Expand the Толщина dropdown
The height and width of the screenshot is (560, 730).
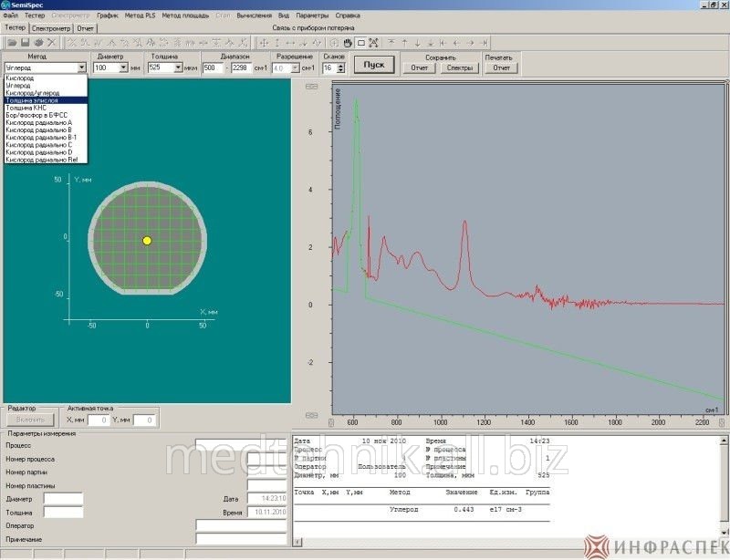tap(179, 67)
